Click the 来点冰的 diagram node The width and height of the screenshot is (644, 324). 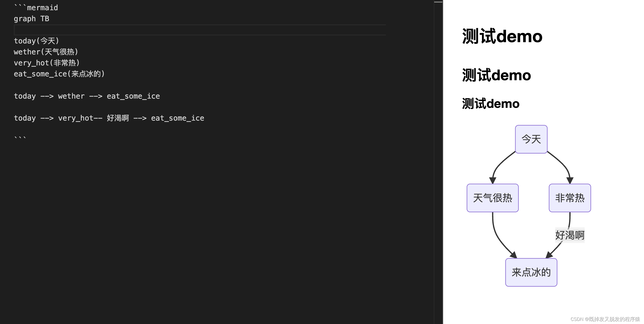point(531,272)
